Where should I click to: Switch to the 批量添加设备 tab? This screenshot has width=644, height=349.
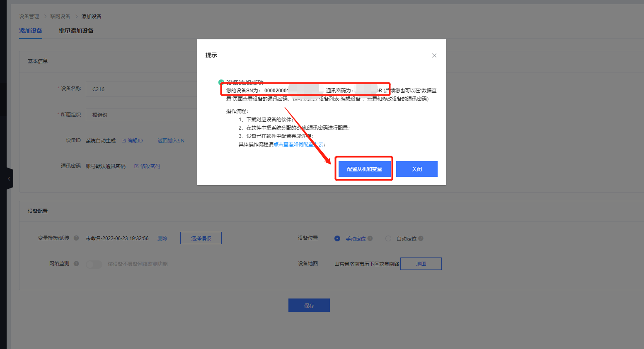tap(76, 31)
